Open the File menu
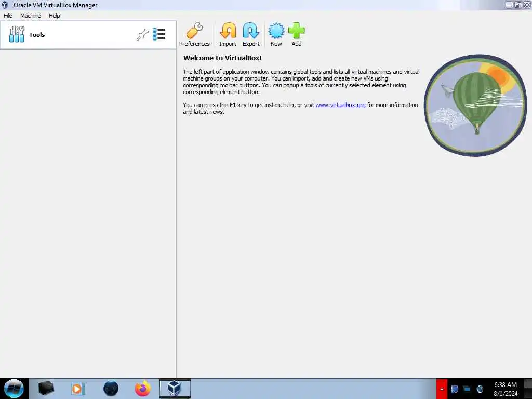 pos(8,16)
